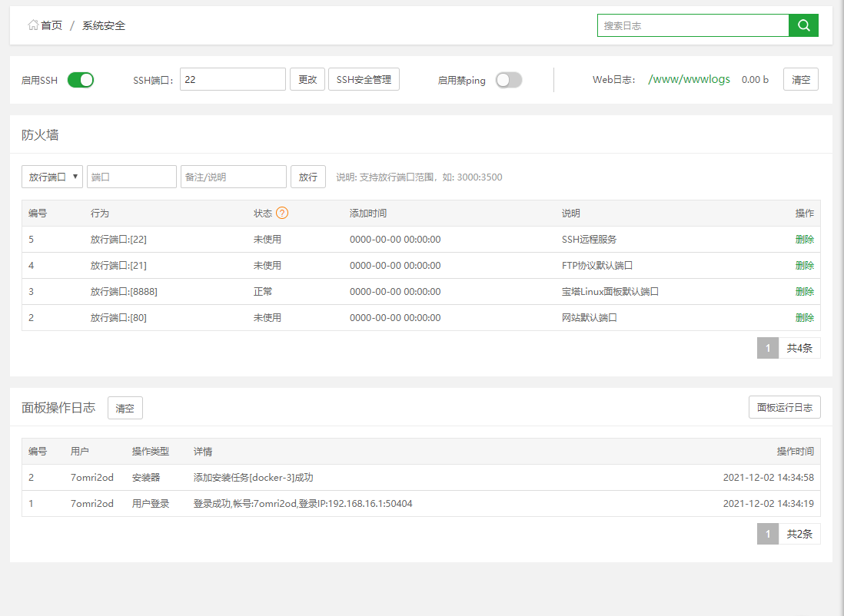Click the 更改 button for SSH port
This screenshot has width=844, height=616.
pos(307,79)
